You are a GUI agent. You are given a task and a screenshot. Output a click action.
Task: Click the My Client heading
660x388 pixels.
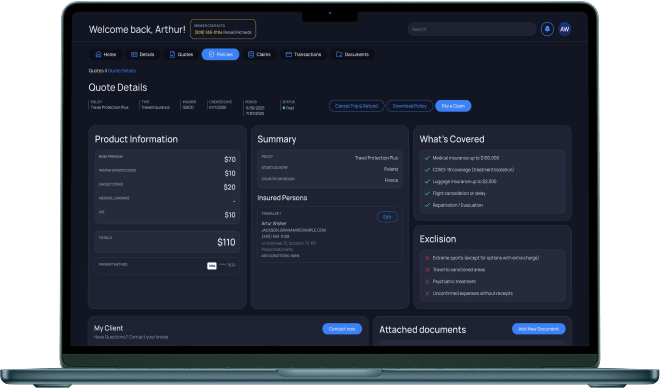109,328
